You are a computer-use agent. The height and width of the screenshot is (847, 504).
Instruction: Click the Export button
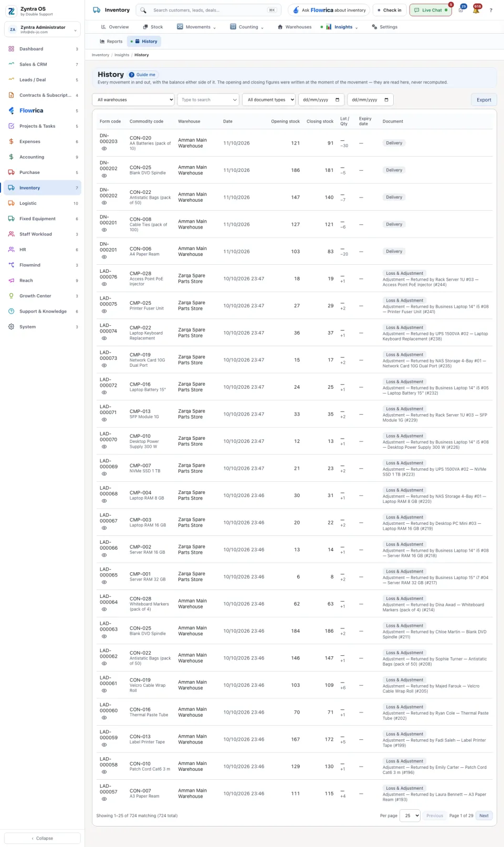pos(484,100)
